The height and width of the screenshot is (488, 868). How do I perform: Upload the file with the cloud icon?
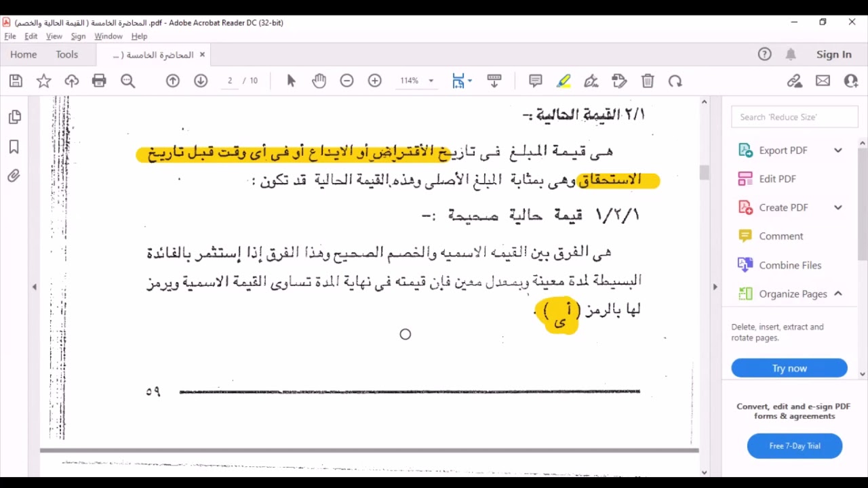71,81
